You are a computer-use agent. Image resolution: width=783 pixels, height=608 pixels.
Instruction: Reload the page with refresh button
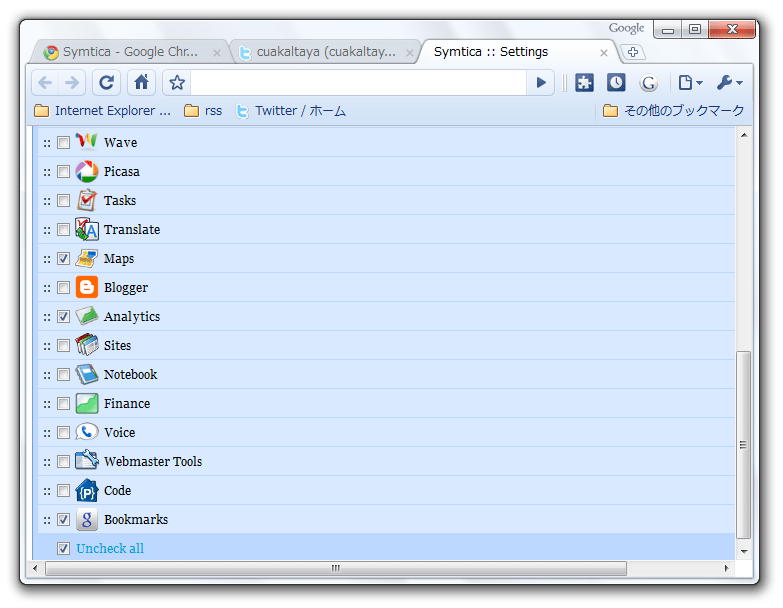pyautogui.click(x=106, y=82)
